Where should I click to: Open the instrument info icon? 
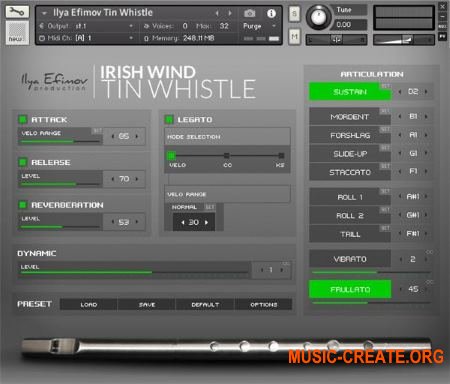tap(271, 13)
